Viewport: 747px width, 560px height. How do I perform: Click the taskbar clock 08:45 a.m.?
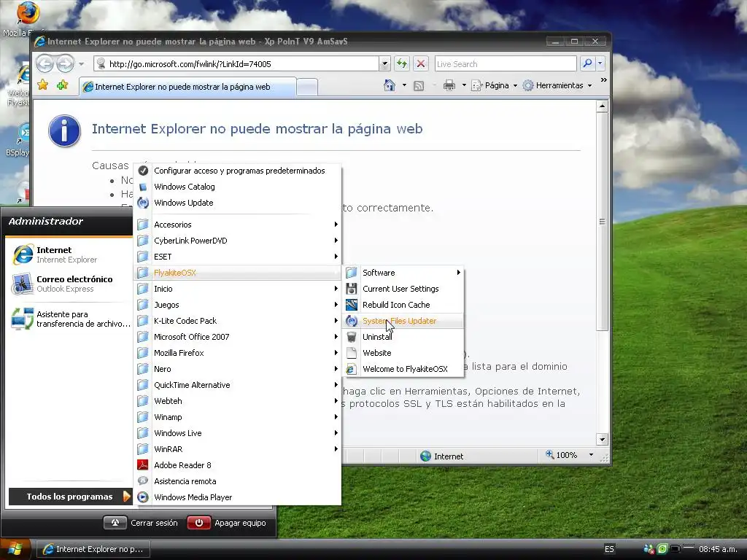point(718,549)
